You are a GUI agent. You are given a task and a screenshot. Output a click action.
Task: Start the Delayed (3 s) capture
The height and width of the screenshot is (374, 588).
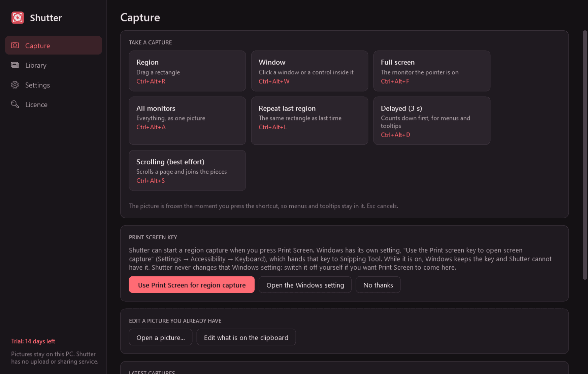[432, 121]
